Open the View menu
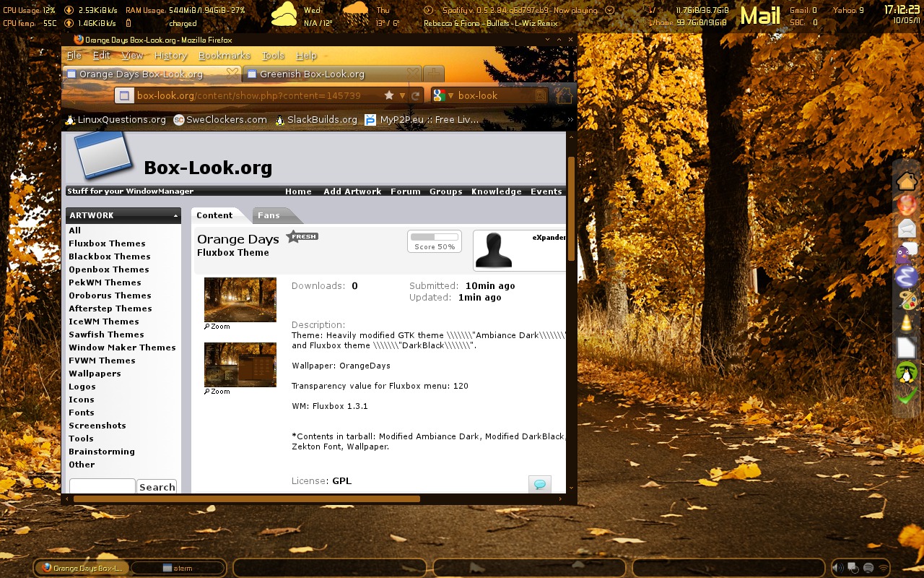This screenshot has width=924, height=578. click(x=133, y=56)
